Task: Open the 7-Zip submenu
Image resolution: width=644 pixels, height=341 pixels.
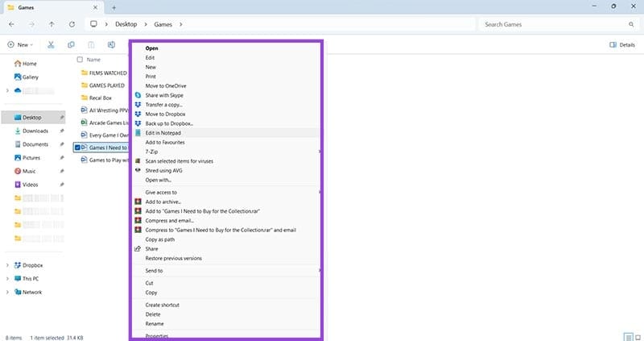Action: (x=226, y=152)
